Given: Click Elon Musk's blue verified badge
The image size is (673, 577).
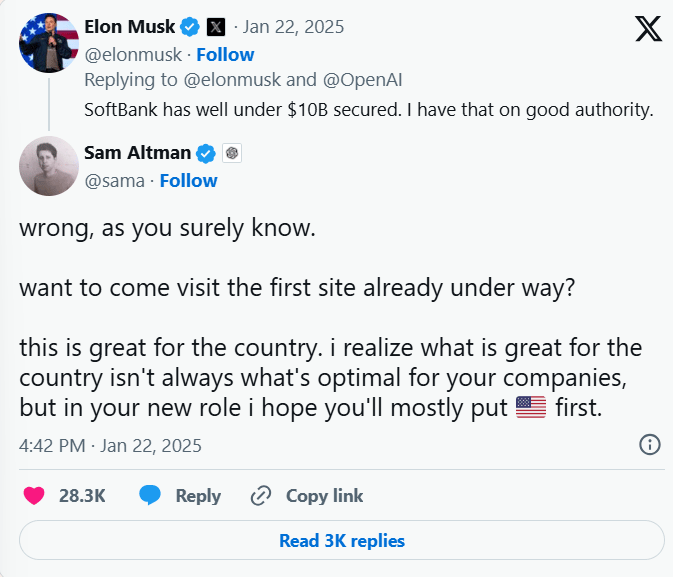Looking at the screenshot, I should tap(191, 27).
